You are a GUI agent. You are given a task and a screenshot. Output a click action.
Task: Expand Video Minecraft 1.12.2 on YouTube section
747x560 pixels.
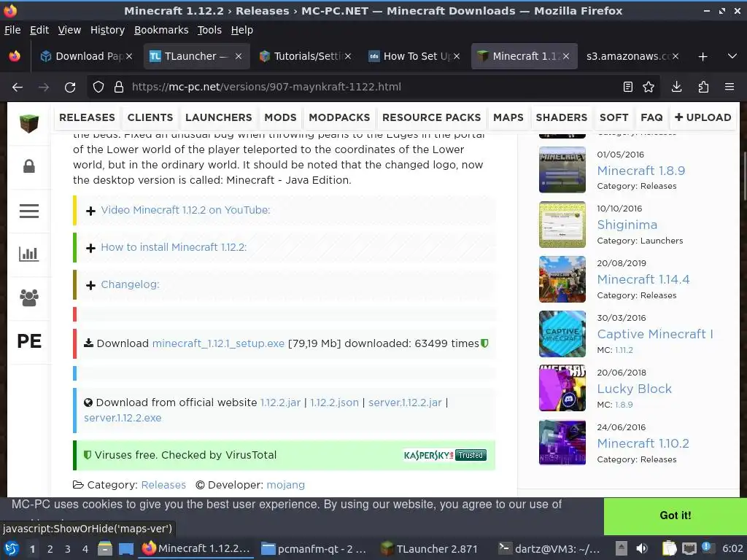click(x=185, y=210)
